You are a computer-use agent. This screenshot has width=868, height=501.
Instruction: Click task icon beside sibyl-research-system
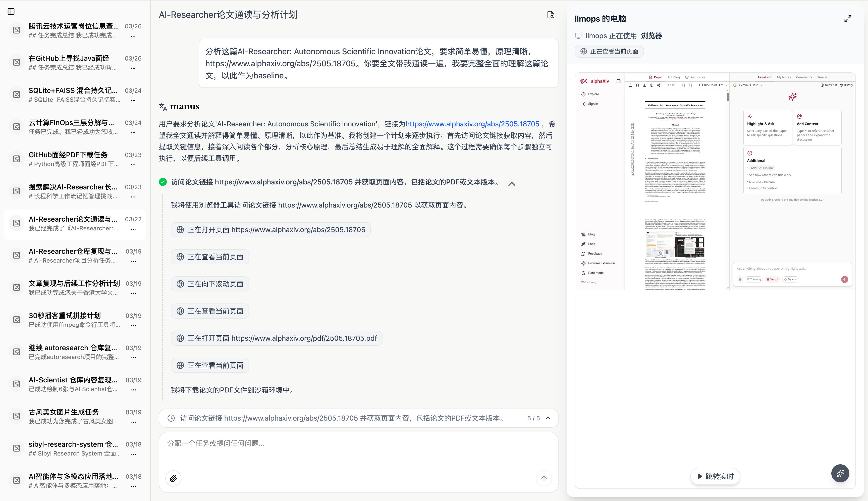tap(17, 448)
